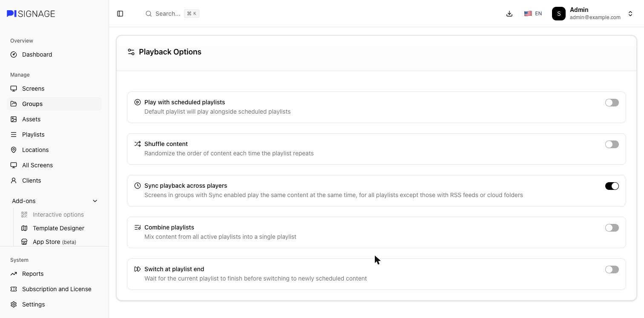Toggle Switch at playlist end on
This screenshot has height=318, width=644.
point(612,269)
